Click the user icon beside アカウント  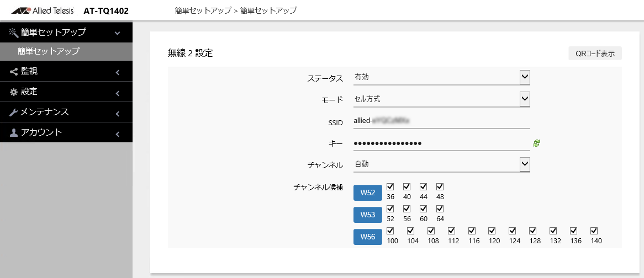[x=14, y=133]
